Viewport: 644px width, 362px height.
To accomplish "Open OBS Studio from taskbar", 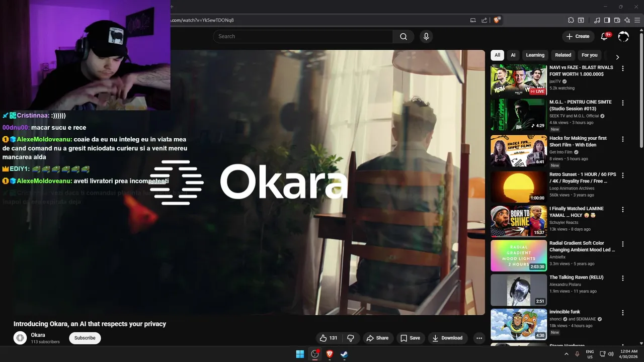I will pyautogui.click(x=315, y=354).
